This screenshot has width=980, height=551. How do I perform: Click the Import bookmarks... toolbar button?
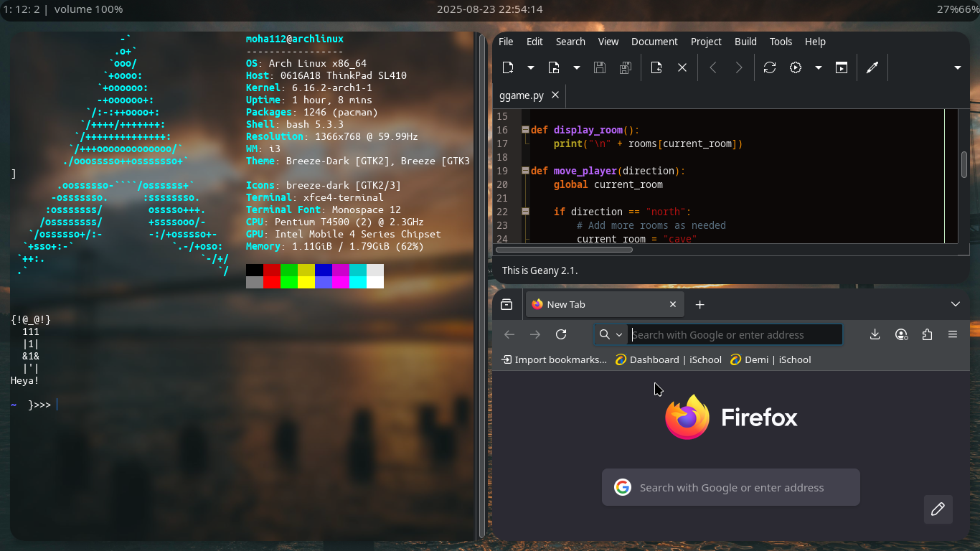click(554, 359)
